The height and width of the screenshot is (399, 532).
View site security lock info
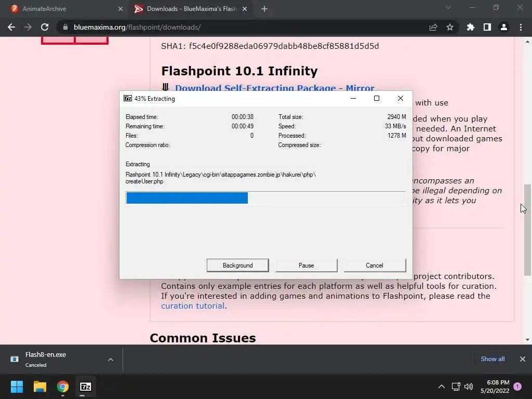click(x=65, y=27)
